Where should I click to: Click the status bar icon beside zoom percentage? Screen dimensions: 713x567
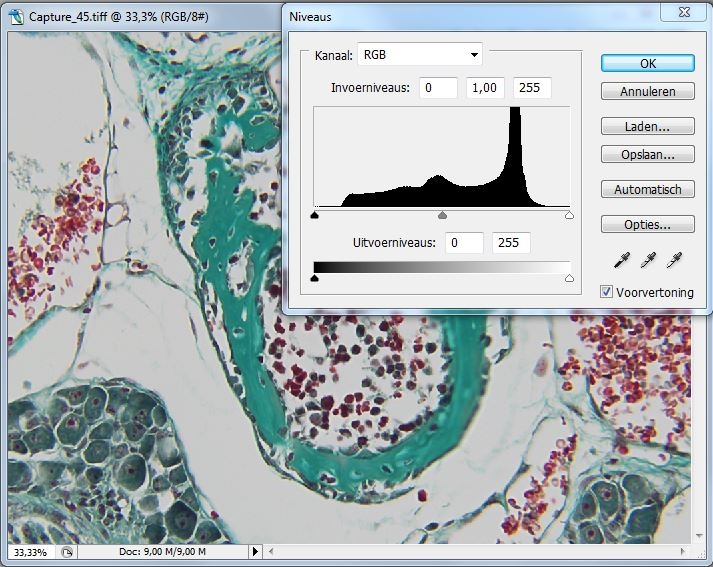coord(67,551)
